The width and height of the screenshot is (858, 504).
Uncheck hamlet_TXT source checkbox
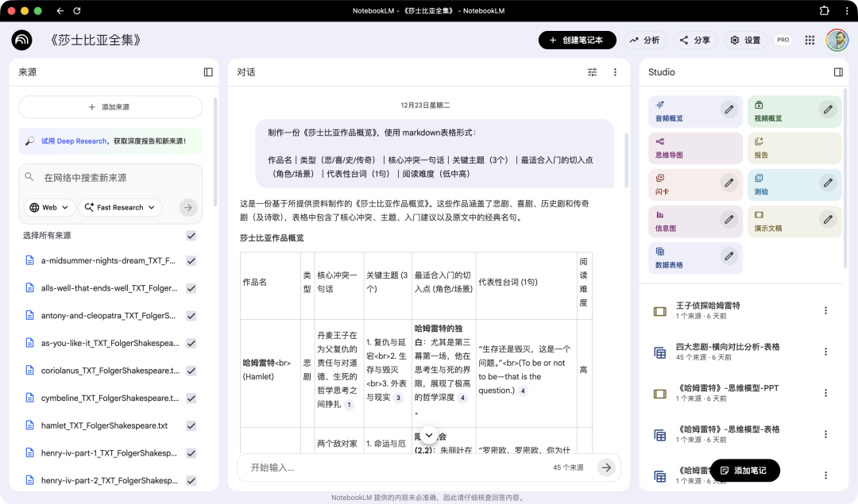pos(191,425)
